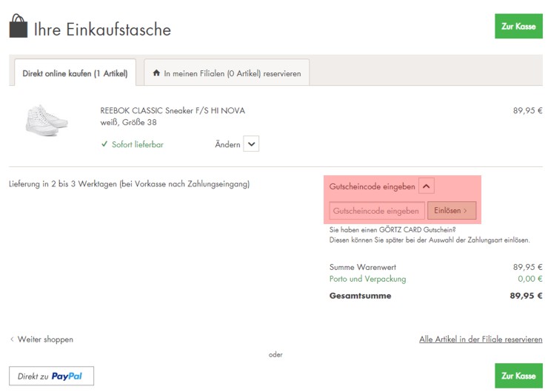Click the Lieferung in 2 bis 3 Werktagen text
The image size is (548, 392).
[130, 184]
